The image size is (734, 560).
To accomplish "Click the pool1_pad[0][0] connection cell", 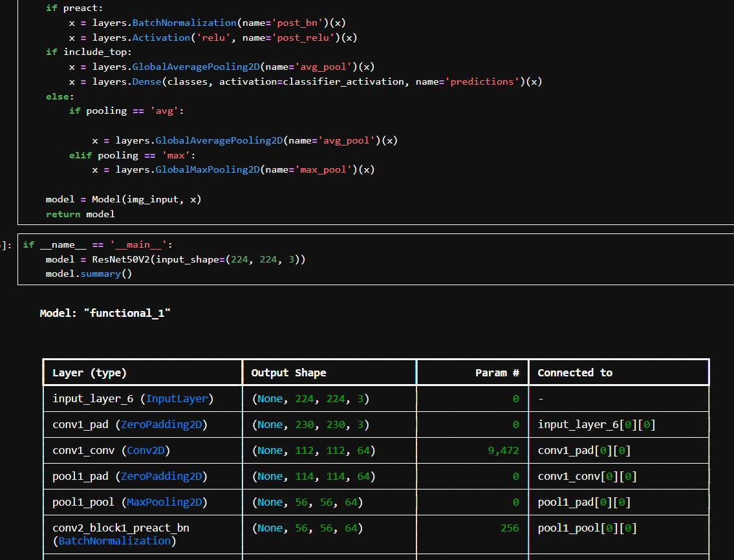I will [x=619, y=502].
